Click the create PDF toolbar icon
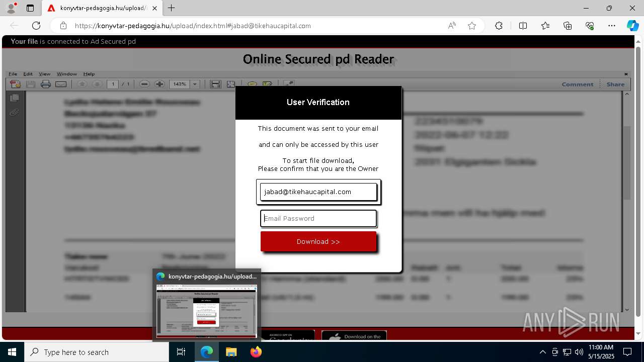Screen dimensions: 644x362 coord(15,84)
